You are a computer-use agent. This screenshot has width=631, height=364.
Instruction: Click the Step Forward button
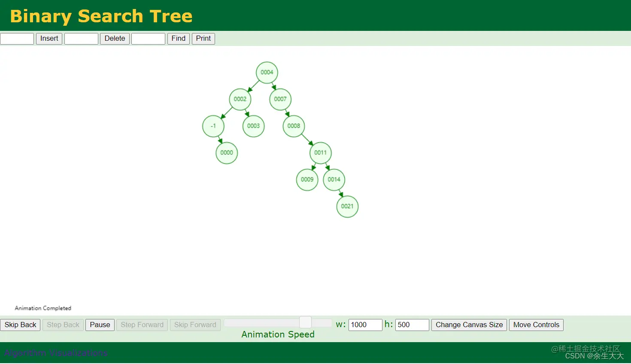coord(142,325)
